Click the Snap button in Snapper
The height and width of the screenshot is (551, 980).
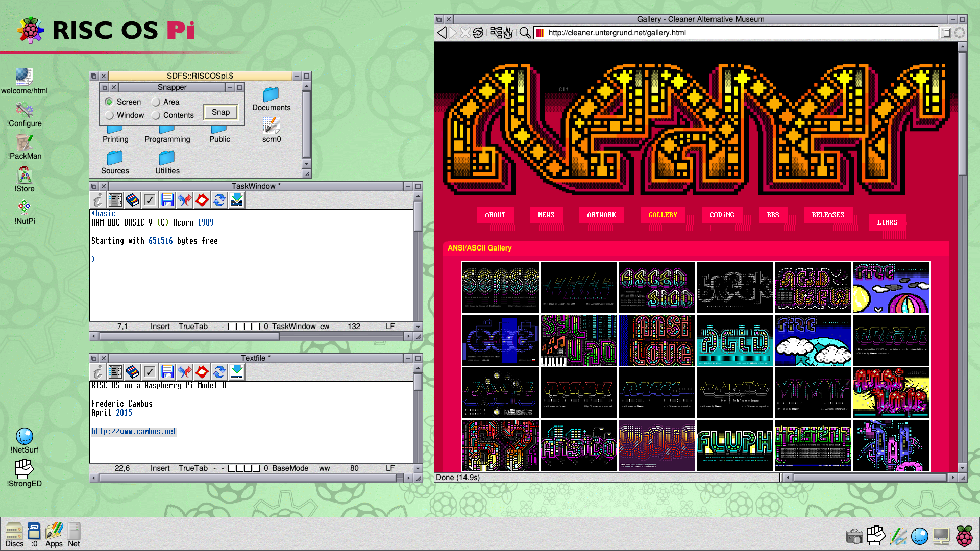221,112
